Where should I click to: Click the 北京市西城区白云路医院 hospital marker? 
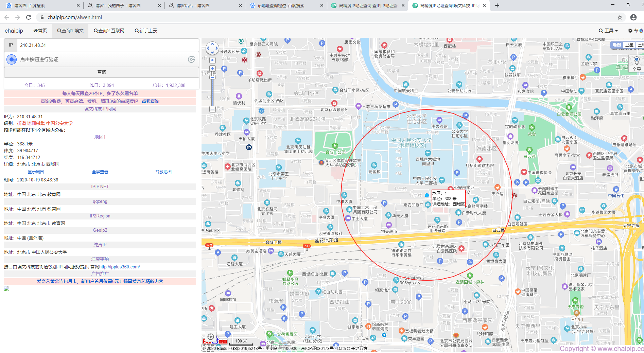point(462,248)
